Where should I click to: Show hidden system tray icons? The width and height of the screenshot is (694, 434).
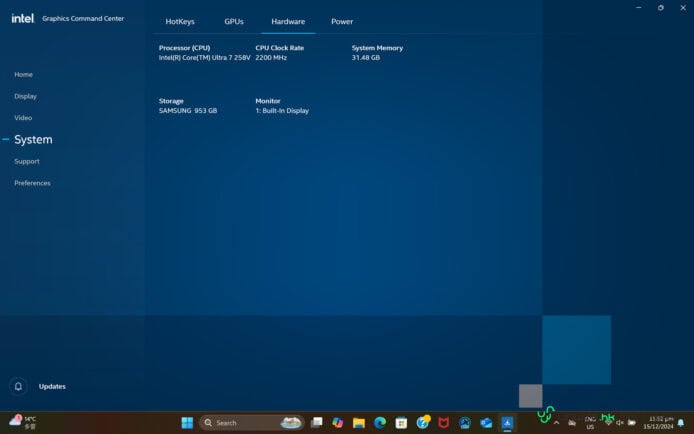[556, 423]
